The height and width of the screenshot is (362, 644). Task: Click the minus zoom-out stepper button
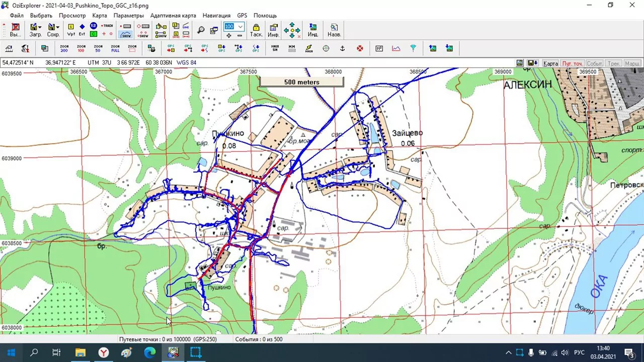(x=239, y=35)
